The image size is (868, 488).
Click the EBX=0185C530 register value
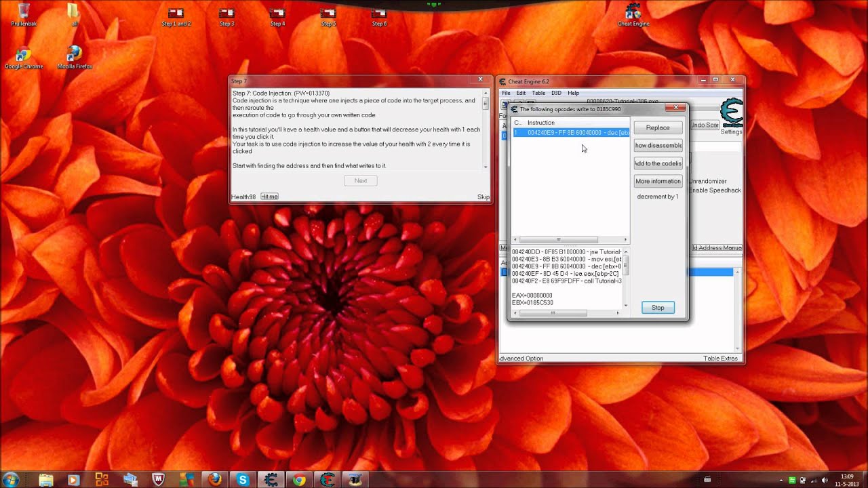[533, 302]
